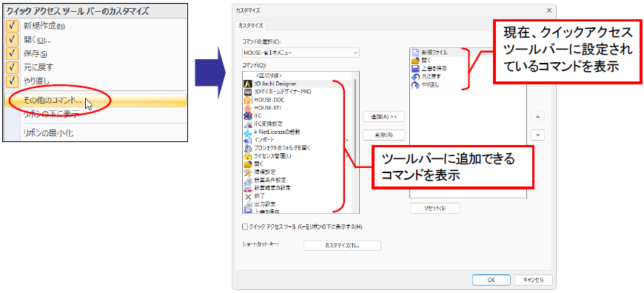Click the 削除(R) button

tap(384, 135)
